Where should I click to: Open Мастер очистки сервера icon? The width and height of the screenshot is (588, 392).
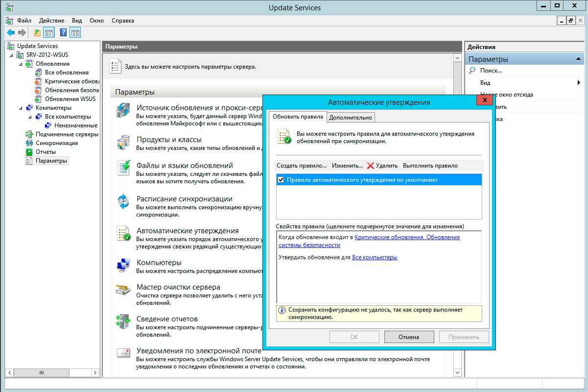[123, 289]
